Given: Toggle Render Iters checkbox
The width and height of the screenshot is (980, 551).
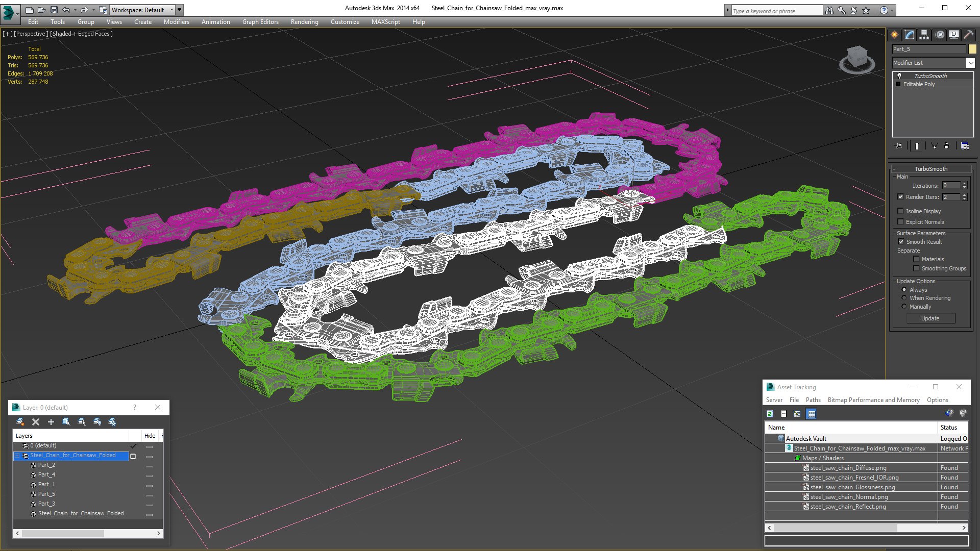Looking at the screenshot, I should coord(900,197).
